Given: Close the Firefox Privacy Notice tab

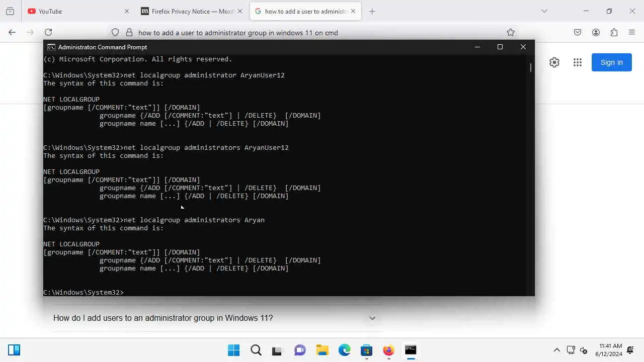Looking at the screenshot, I should [240, 11].
